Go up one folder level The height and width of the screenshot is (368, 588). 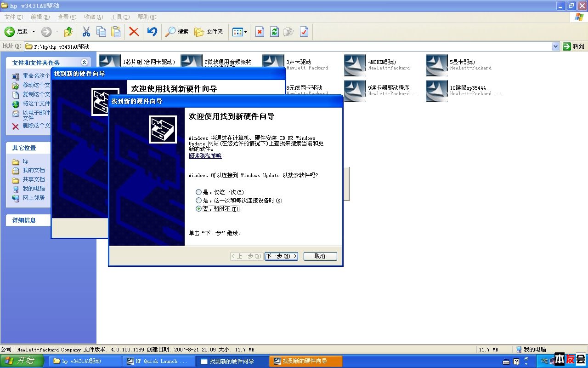click(68, 32)
